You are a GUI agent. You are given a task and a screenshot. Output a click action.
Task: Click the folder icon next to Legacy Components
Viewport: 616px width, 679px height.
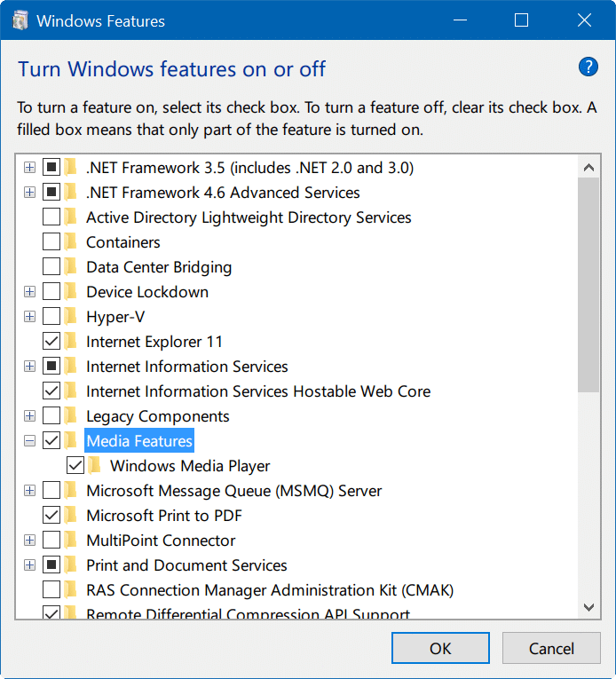pyautogui.click(x=71, y=416)
